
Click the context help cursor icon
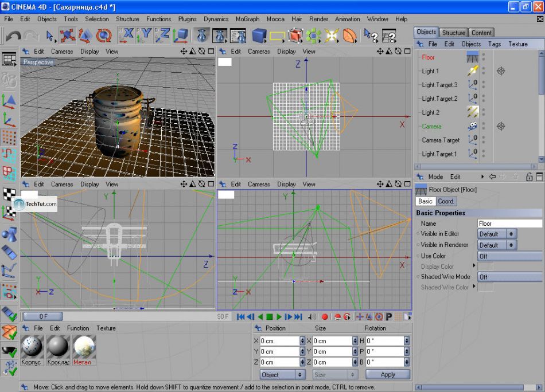click(x=371, y=36)
